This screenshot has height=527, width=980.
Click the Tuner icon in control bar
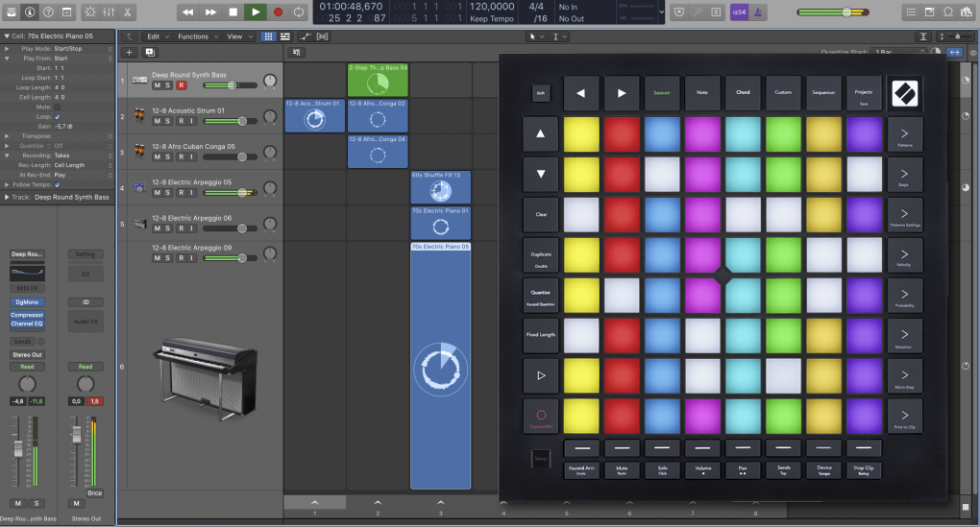tap(698, 12)
